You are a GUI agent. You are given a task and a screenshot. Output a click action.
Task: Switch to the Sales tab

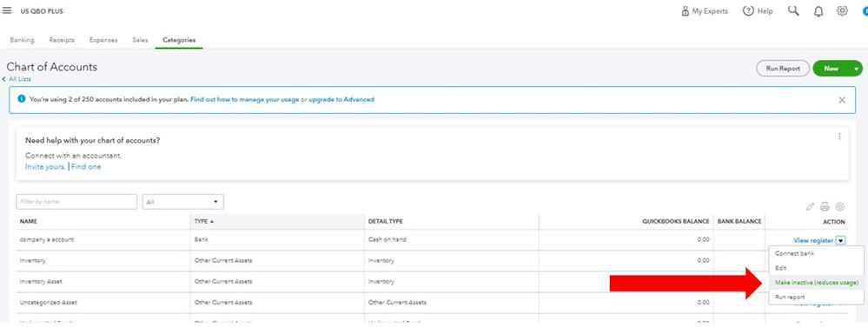(x=140, y=40)
